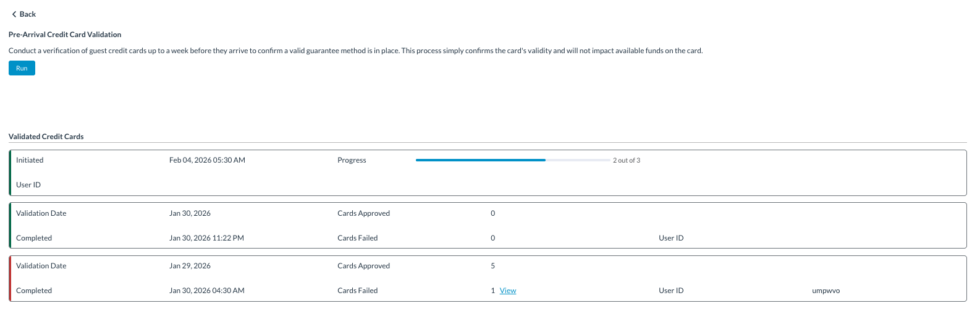The image size is (980, 324).
Task: Click the Validated Credit Cards section heading
Action: coord(46,137)
